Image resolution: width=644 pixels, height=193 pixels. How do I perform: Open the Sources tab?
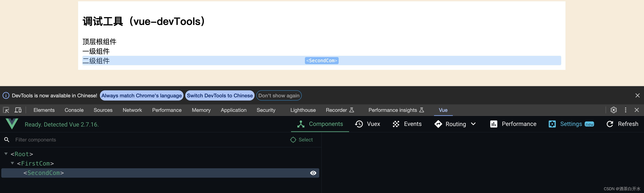pos(103,110)
